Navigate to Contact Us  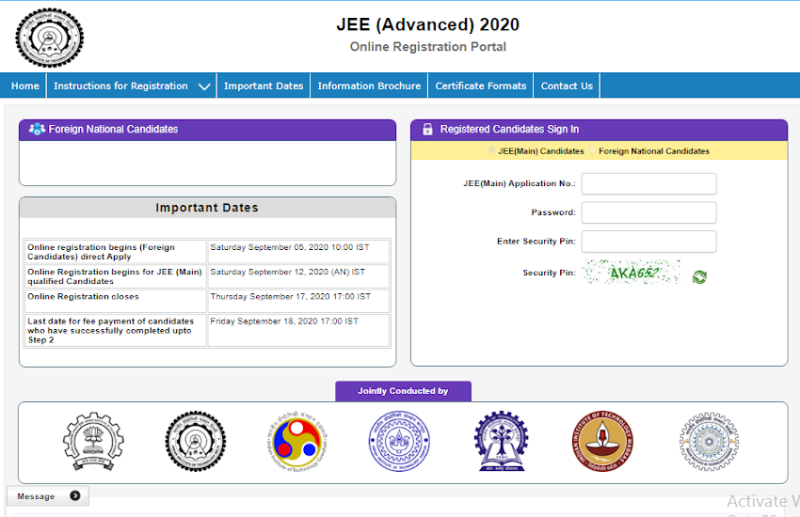pos(566,86)
